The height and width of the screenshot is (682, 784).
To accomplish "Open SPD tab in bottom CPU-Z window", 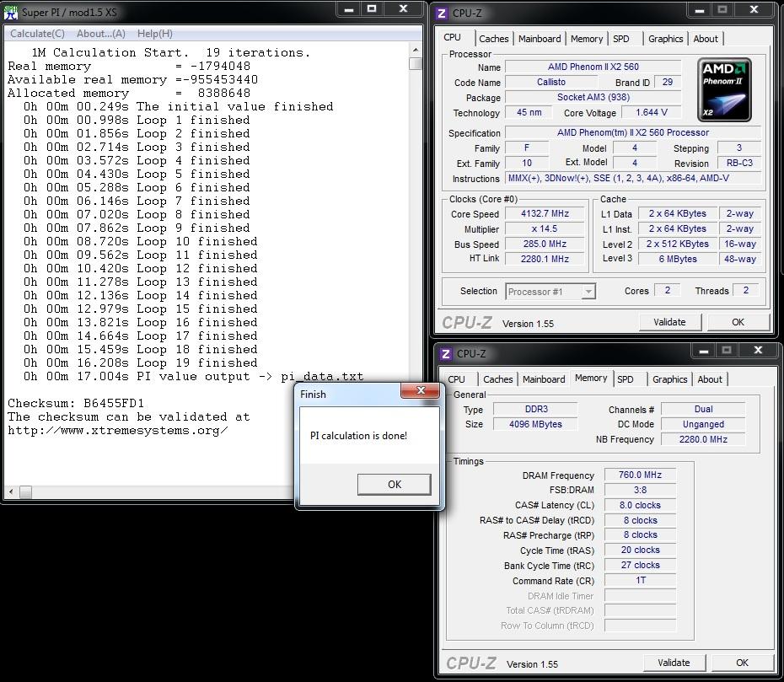I will [626, 379].
